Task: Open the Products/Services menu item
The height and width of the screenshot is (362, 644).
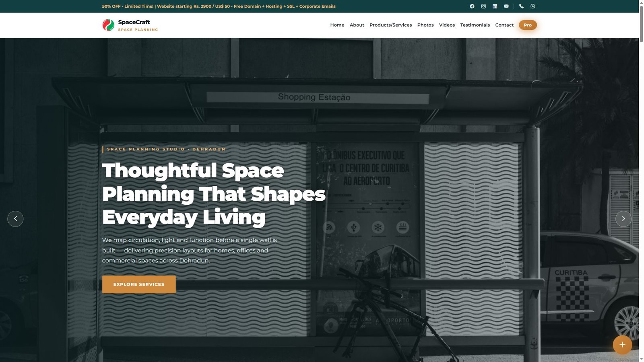Action: point(390,25)
